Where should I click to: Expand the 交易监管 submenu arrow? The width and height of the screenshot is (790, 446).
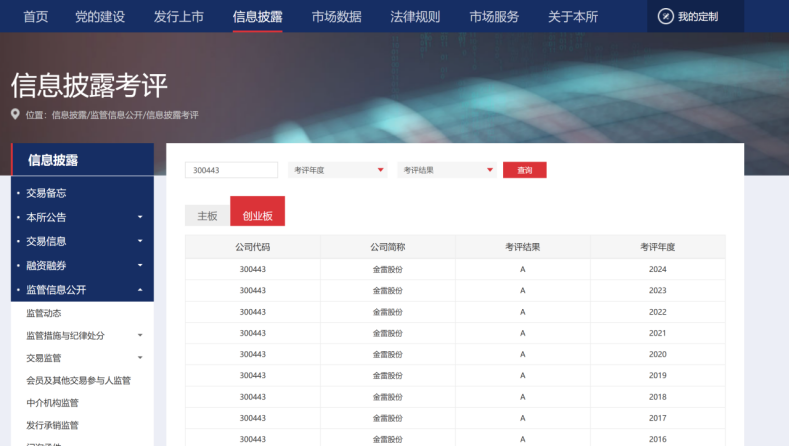(140, 358)
